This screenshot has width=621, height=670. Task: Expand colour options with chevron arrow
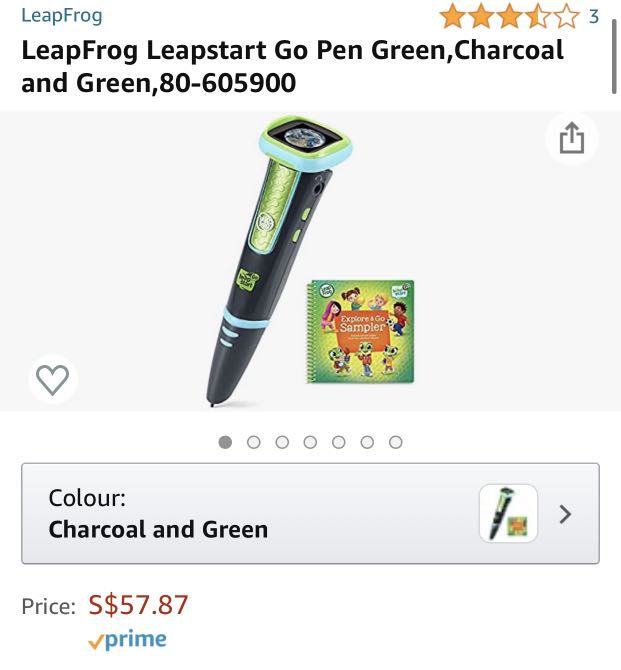(565, 514)
